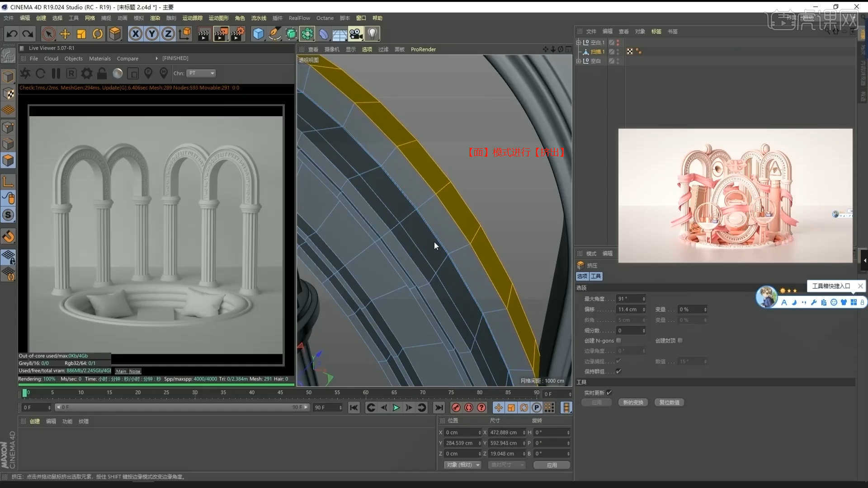Toggle 实时更新 checkbox
The width and height of the screenshot is (868, 488).
click(609, 393)
